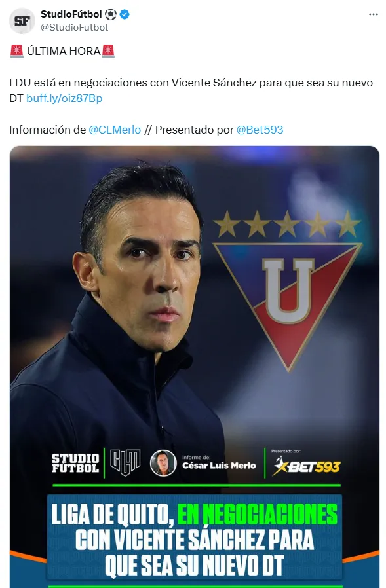Open the tweet image of Vicente Sánchez
386x588 pixels.
pyautogui.click(x=195, y=367)
